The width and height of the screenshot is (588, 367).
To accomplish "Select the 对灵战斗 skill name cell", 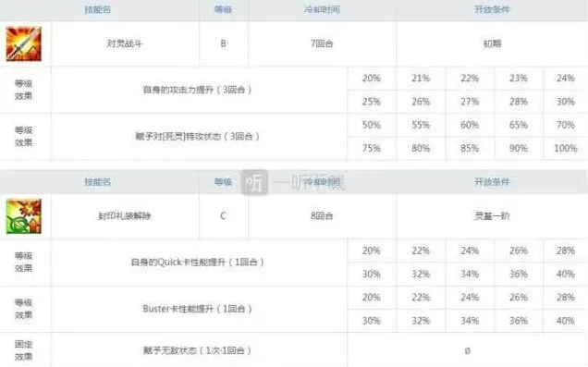I will point(125,43).
